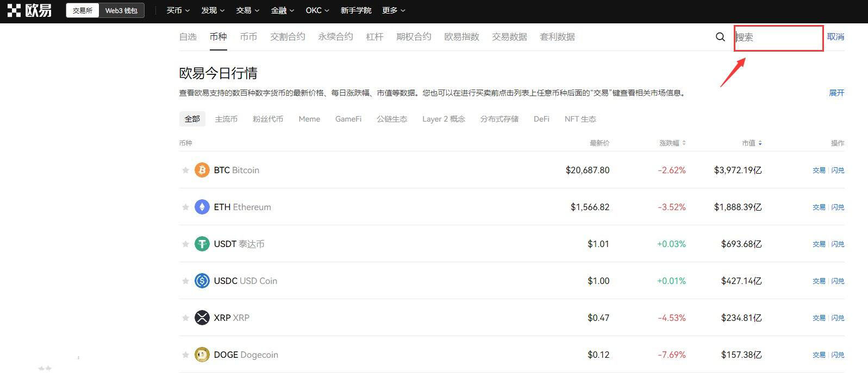Toggle the star next to ETH
Image resolution: width=868 pixels, height=373 pixels.
point(185,207)
